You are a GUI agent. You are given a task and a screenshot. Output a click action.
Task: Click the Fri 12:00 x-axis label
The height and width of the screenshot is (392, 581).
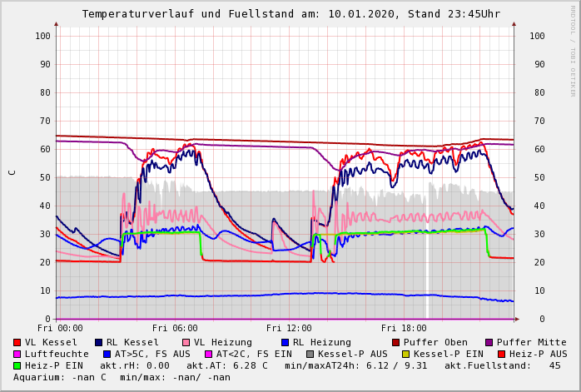coord(290,329)
